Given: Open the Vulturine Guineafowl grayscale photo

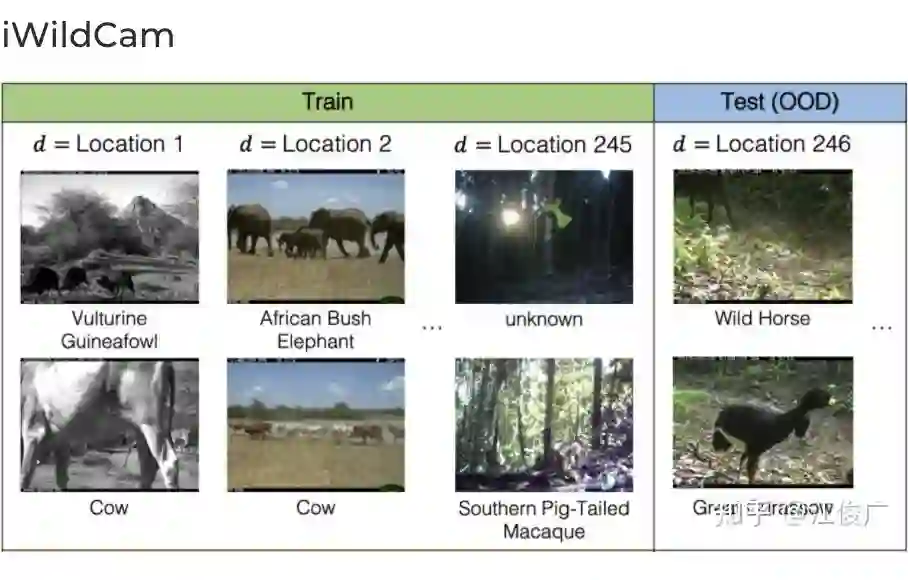Looking at the screenshot, I should (110, 236).
